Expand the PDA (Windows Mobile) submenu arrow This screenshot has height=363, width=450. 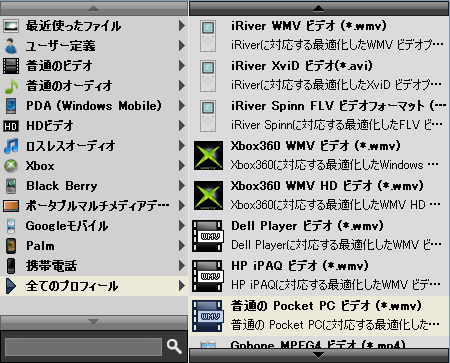[x=182, y=106]
